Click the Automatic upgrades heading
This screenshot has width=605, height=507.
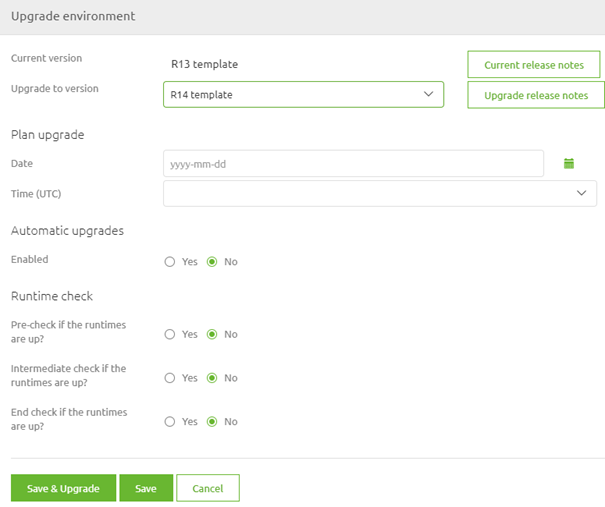coord(68,231)
